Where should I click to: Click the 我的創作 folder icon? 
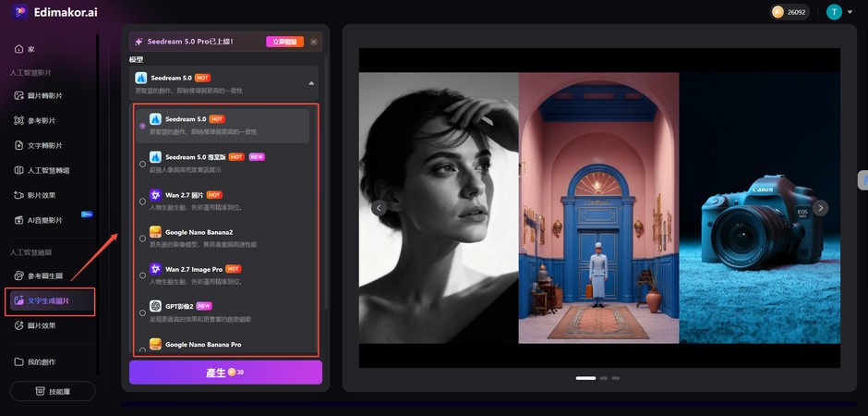point(19,362)
